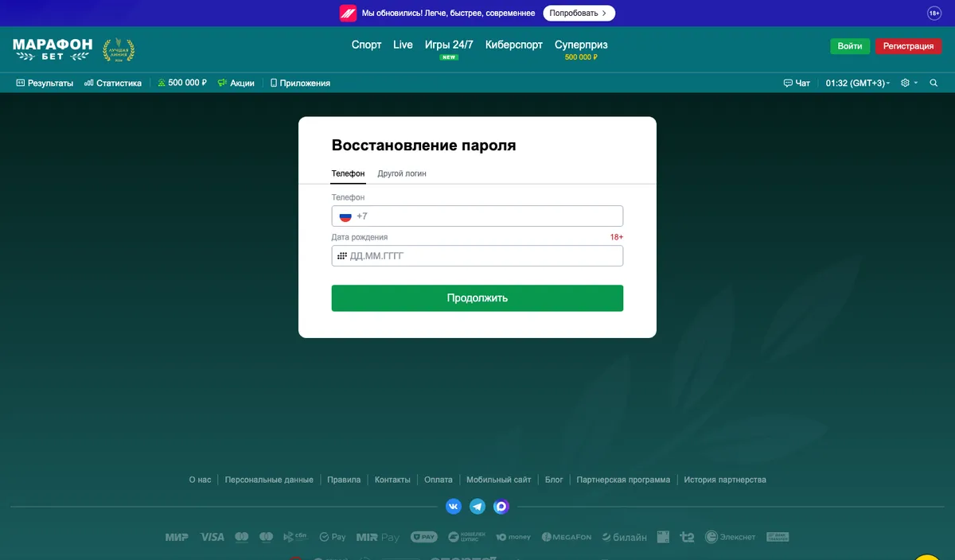The image size is (955, 560).
Task: Click the red logo icon in the update banner
Action: click(348, 13)
